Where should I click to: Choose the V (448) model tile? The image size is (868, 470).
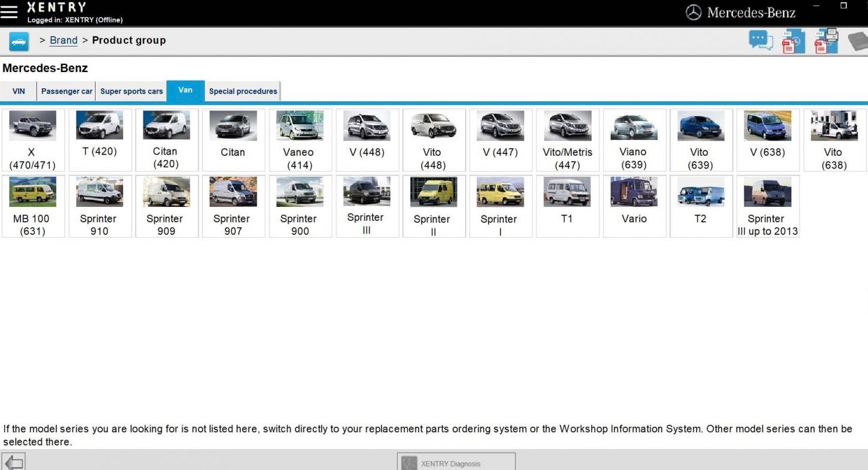pos(367,140)
